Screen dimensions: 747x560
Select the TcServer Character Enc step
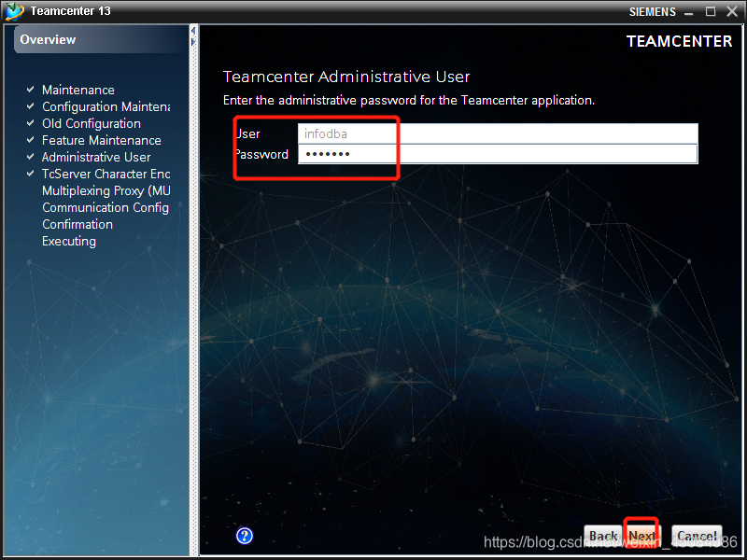point(106,174)
